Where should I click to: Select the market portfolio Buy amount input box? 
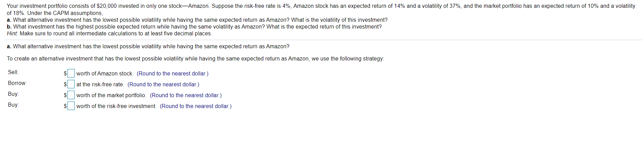pyautogui.click(x=71, y=95)
